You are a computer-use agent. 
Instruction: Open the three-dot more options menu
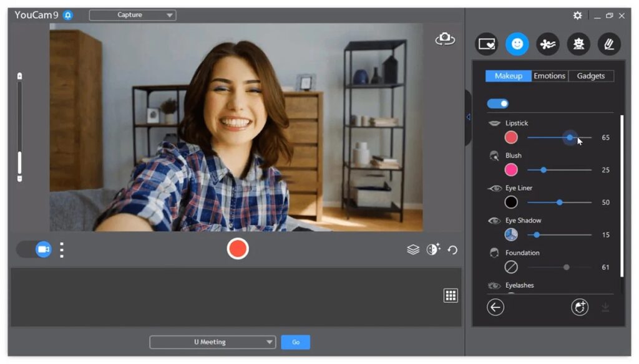coord(62,250)
